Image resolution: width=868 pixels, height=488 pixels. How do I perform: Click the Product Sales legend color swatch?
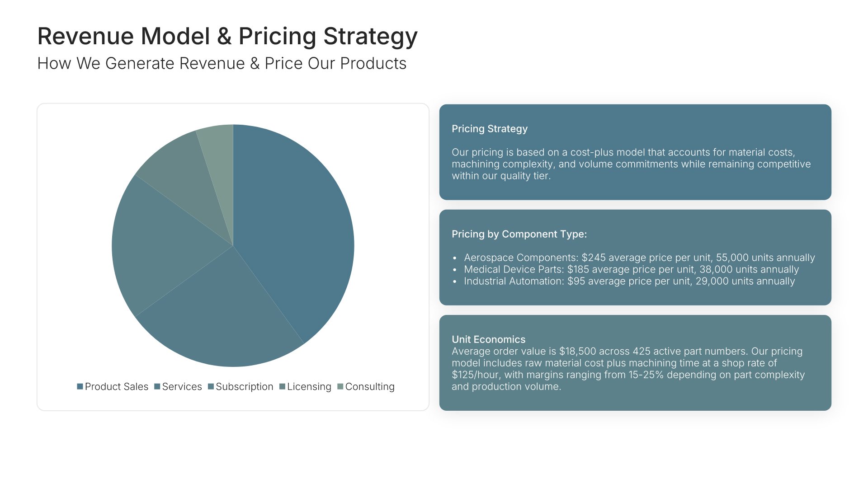point(80,387)
